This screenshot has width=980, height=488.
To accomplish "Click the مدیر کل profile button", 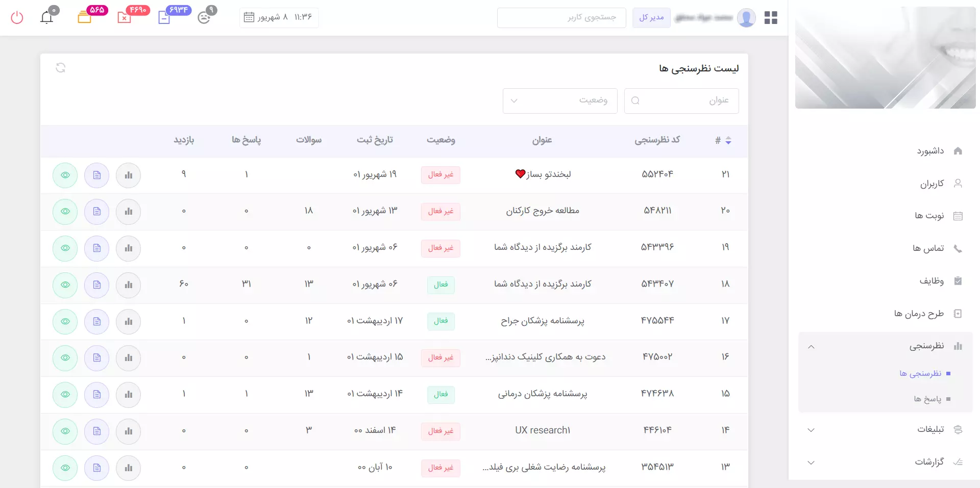I will (x=651, y=17).
